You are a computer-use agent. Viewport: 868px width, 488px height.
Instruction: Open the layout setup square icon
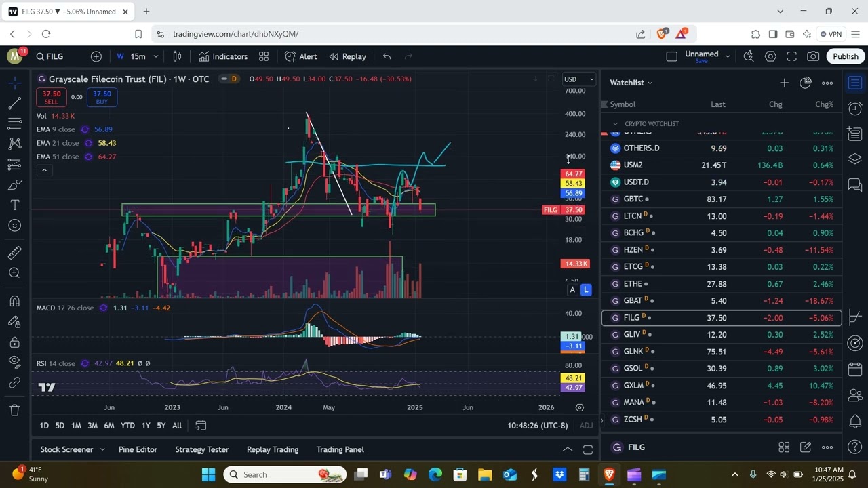(671, 56)
